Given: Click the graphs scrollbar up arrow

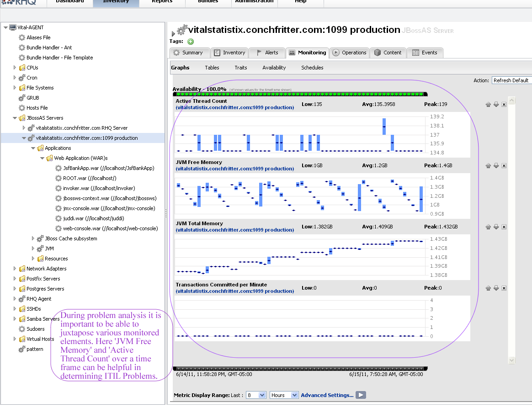Looking at the screenshot, I should 511,101.
